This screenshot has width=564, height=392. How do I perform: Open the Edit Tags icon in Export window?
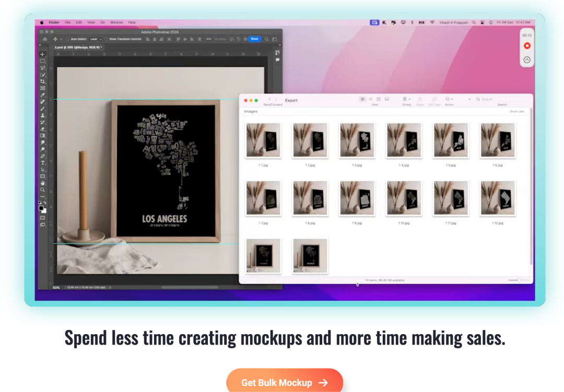tap(434, 100)
